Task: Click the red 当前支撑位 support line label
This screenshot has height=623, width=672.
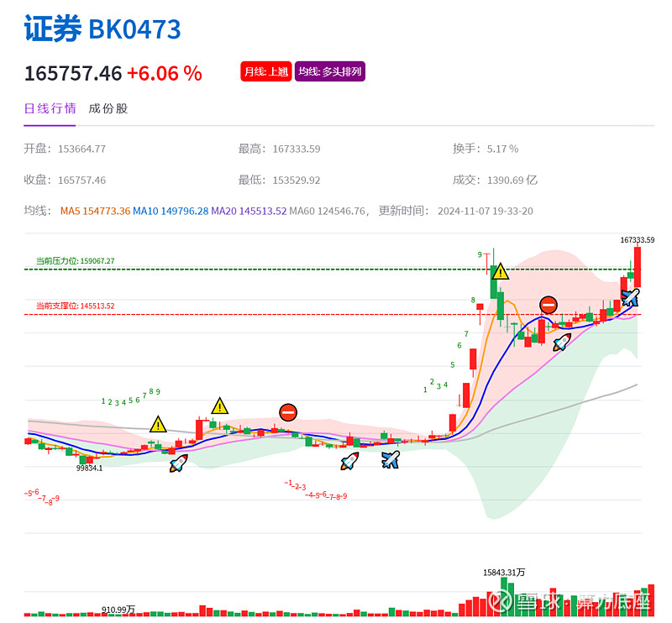Action: coord(75,306)
